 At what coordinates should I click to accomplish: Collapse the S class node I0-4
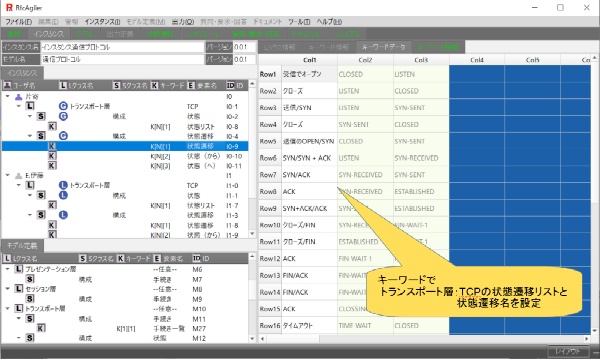30,136
